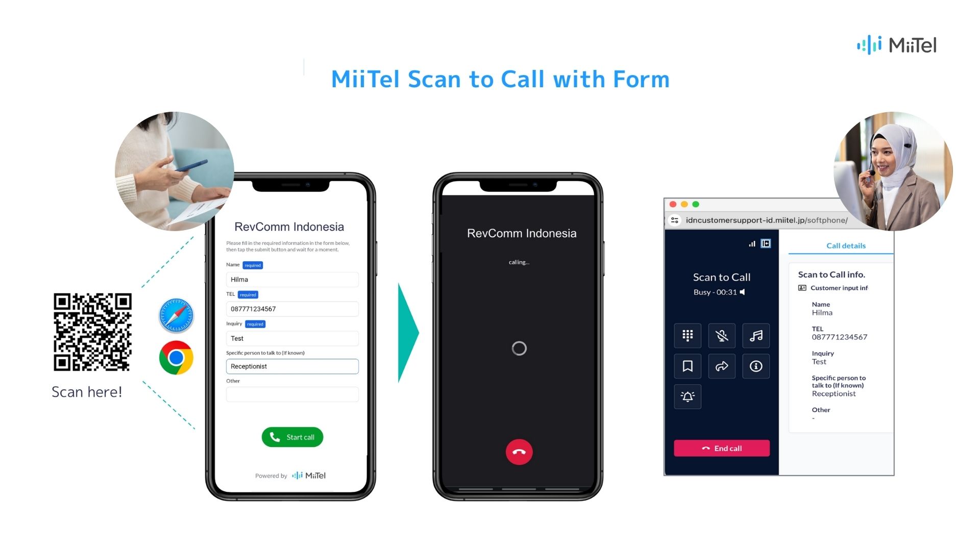Click the call transfer icon in softphone
The image size is (980, 551).
click(721, 365)
